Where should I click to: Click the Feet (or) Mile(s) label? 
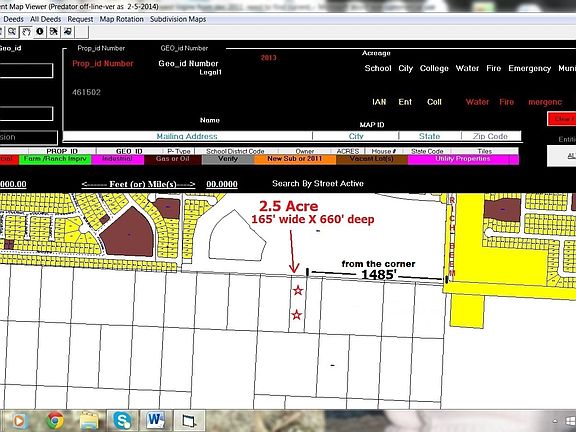138,184
